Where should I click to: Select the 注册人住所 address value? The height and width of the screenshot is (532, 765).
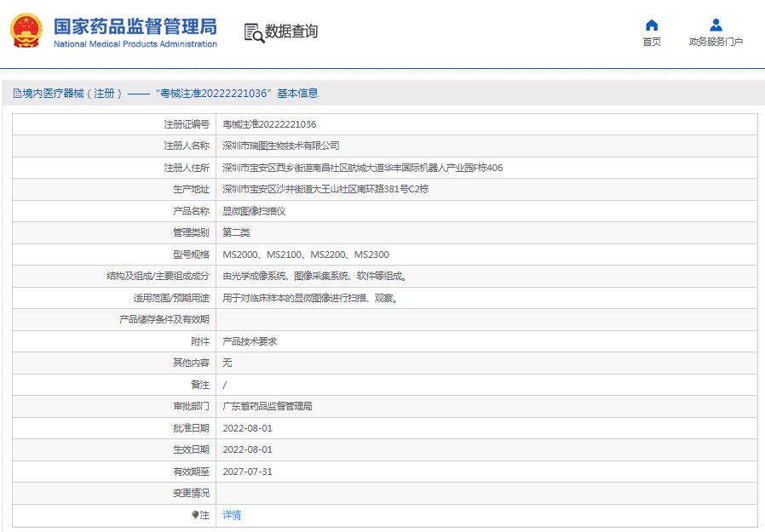coord(363,168)
